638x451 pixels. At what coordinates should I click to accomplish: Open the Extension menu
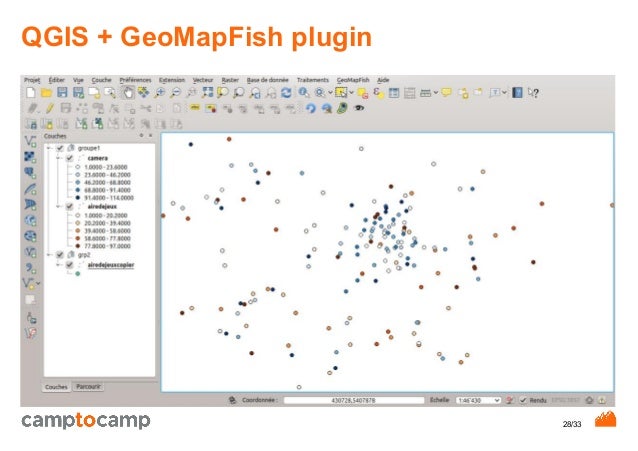click(x=172, y=80)
